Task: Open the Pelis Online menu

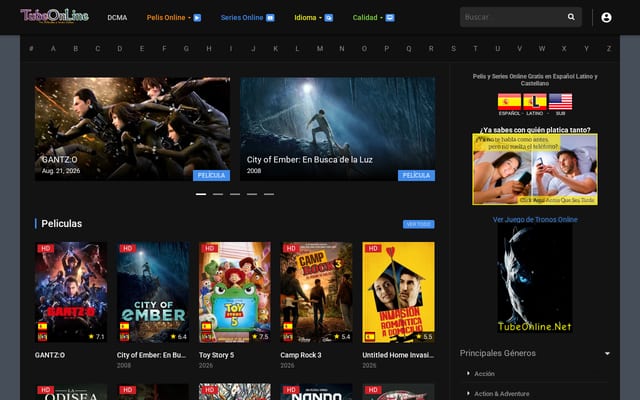Action: click(x=173, y=18)
